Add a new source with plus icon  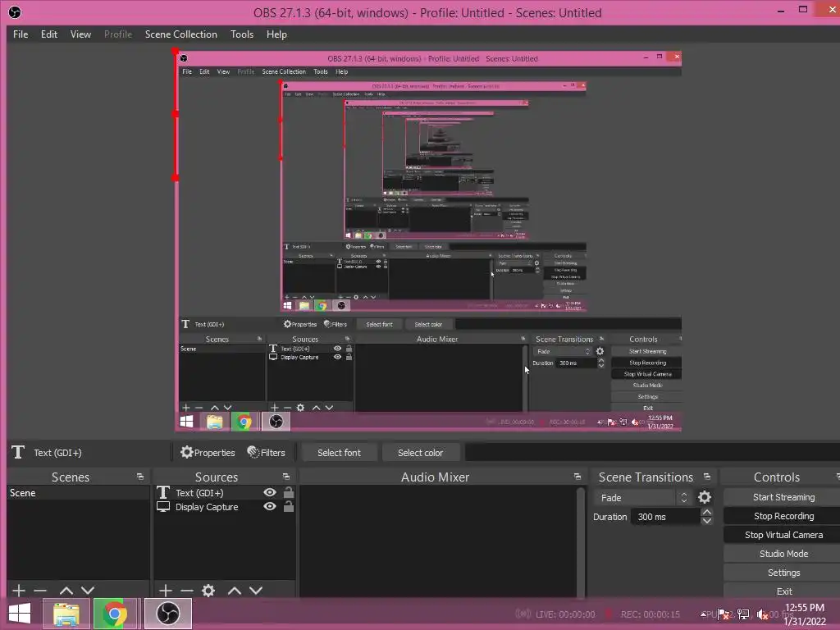click(x=166, y=591)
